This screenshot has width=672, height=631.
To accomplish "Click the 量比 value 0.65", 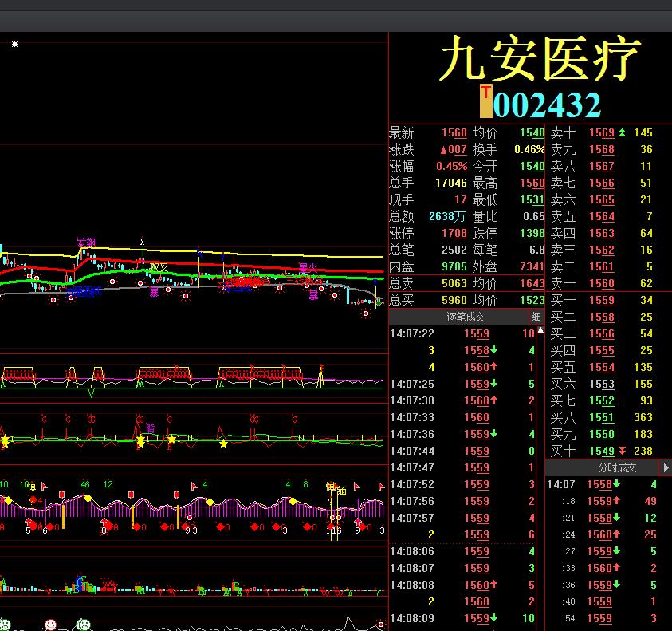I will click(534, 217).
